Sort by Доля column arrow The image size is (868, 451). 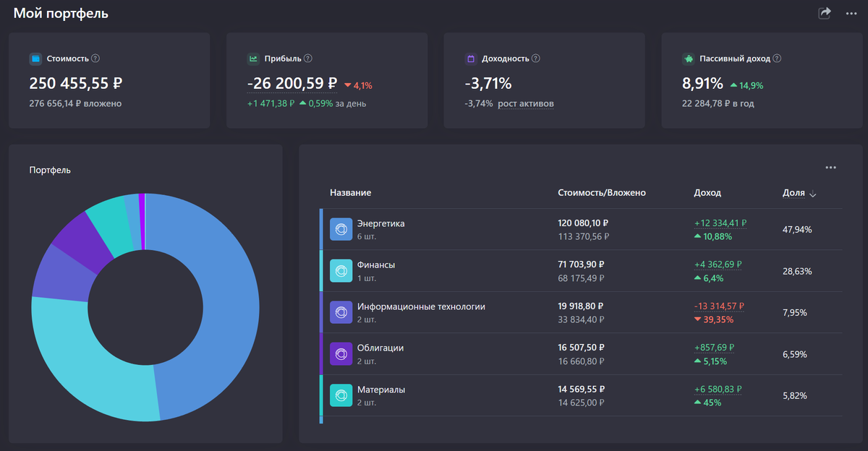point(812,194)
